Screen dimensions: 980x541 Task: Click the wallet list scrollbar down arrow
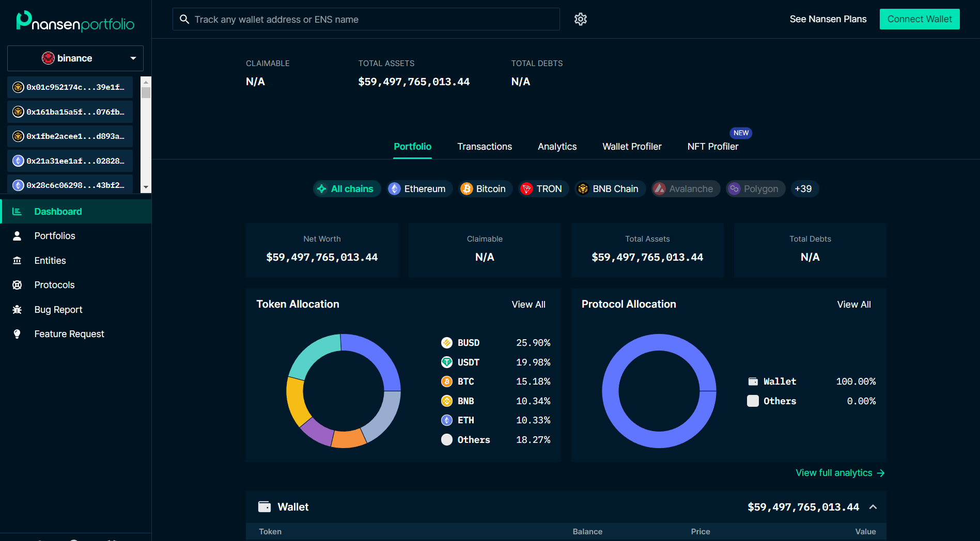coord(146,187)
